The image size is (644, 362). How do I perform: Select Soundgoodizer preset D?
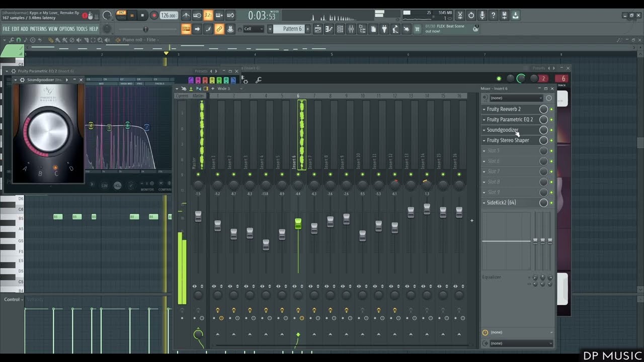tap(71, 168)
